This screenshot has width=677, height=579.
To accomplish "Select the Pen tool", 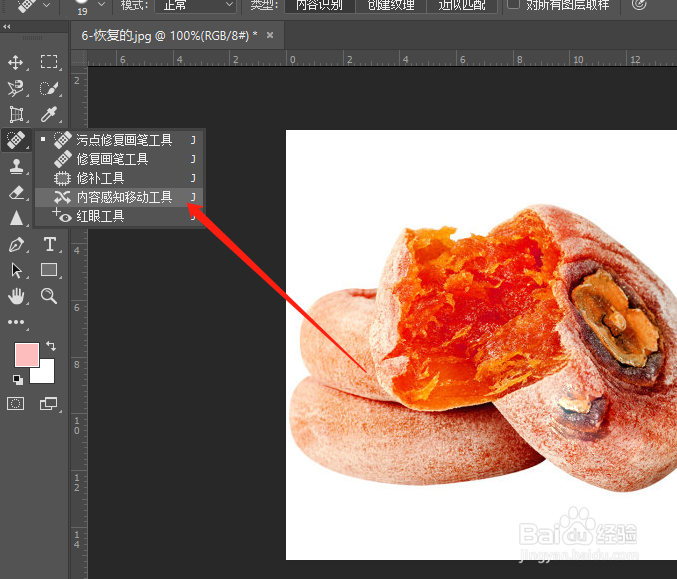I will [x=16, y=244].
